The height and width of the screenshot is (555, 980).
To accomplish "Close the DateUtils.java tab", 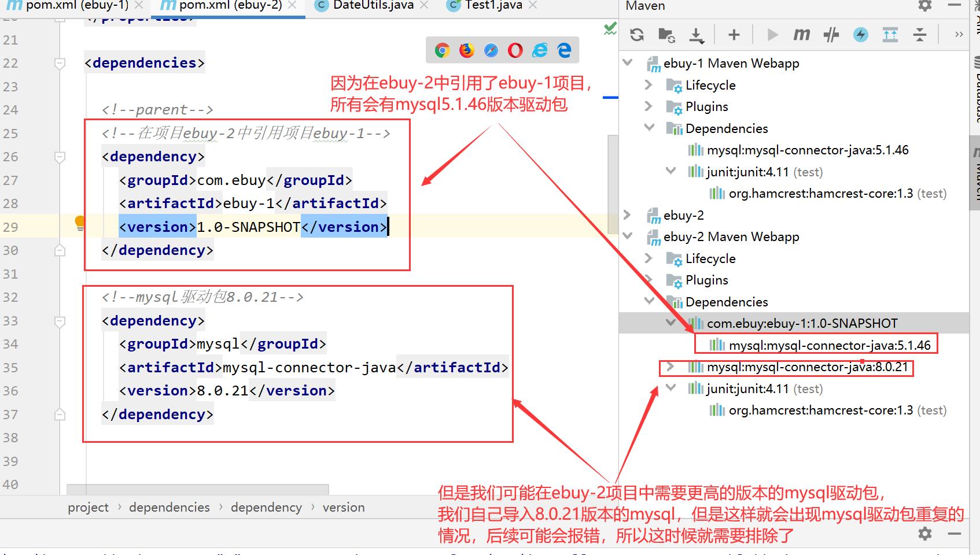I will pyautogui.click(x=424, y=6).
